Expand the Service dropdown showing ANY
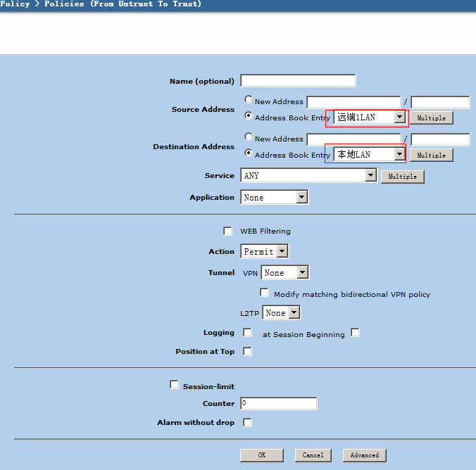The width and height of the screenshot is (476, 470). point(371,176)
